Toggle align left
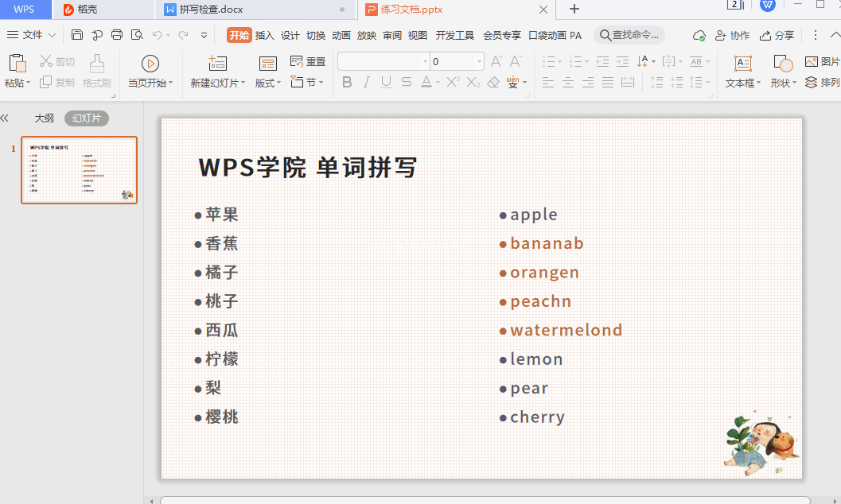This screenshot has width=841, height=504. tap(547, 83)
